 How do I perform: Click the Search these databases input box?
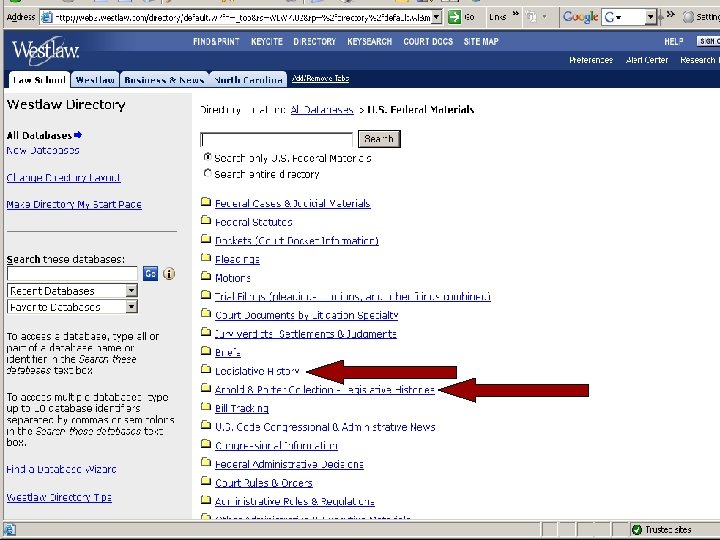pyautogui.click(x=72, y=274)
